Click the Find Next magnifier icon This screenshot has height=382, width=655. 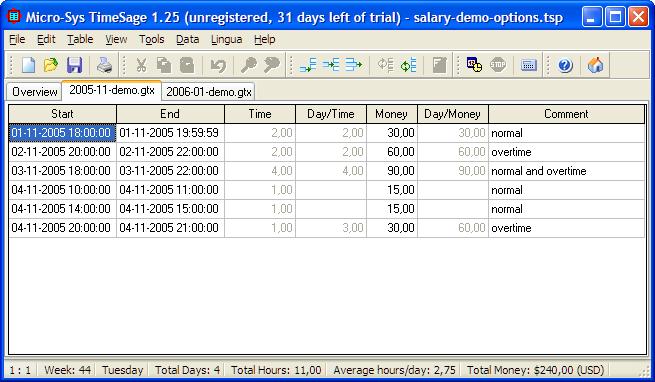pos(272,65)
